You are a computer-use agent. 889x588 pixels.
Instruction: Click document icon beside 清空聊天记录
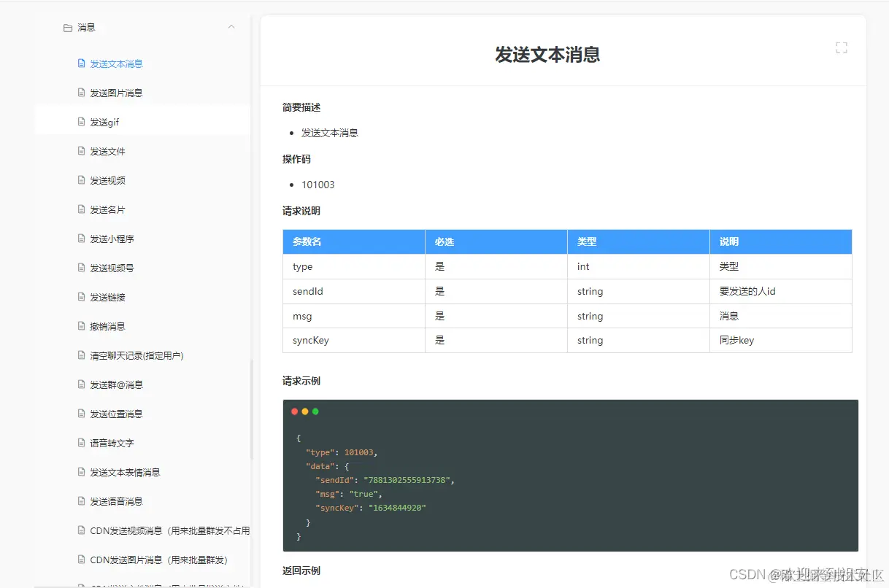[82, 355]
